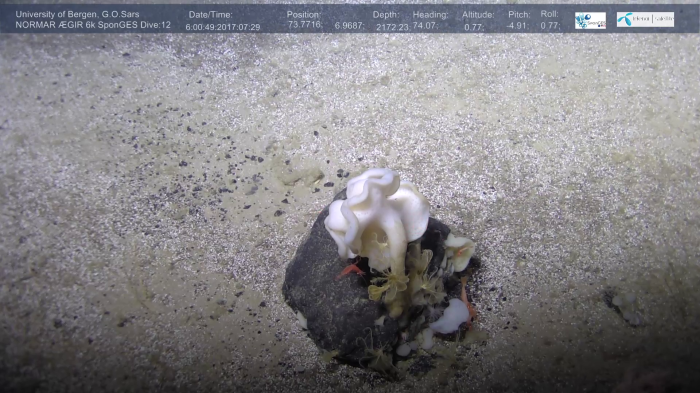This screenshot has width=700, height=393.
Task: Click the Pitch value -4.91
Action: (517, 26)
